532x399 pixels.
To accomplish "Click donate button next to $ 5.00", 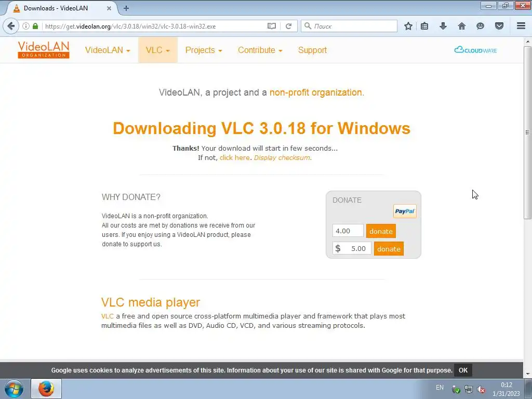I will [389, 249].
